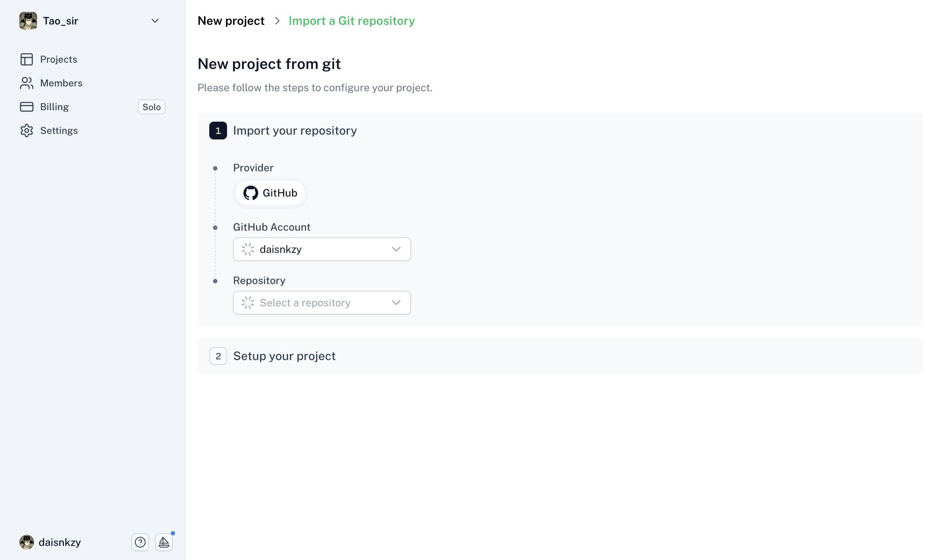Image resolution: width=935 pixels, height=560 pixels.
Task: Click the Tao_sir workspace avatar
Action: pos(28,21)
